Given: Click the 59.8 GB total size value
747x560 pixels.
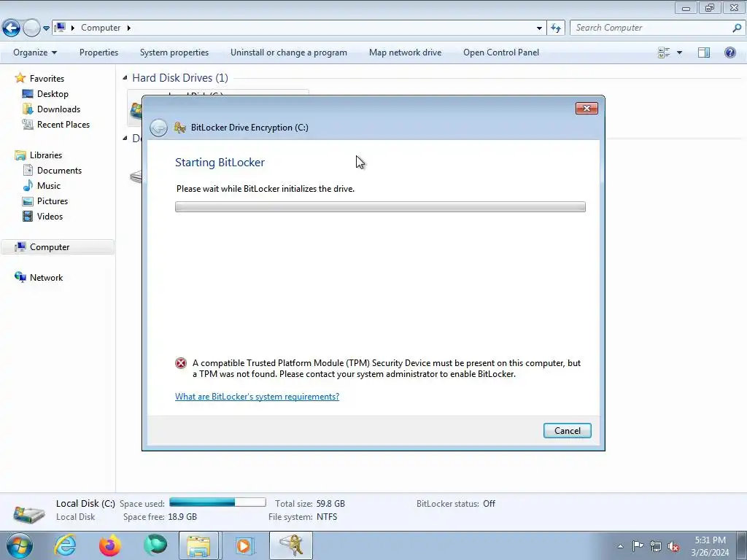Looking at the screenshot, I should [x=330, y=504].
